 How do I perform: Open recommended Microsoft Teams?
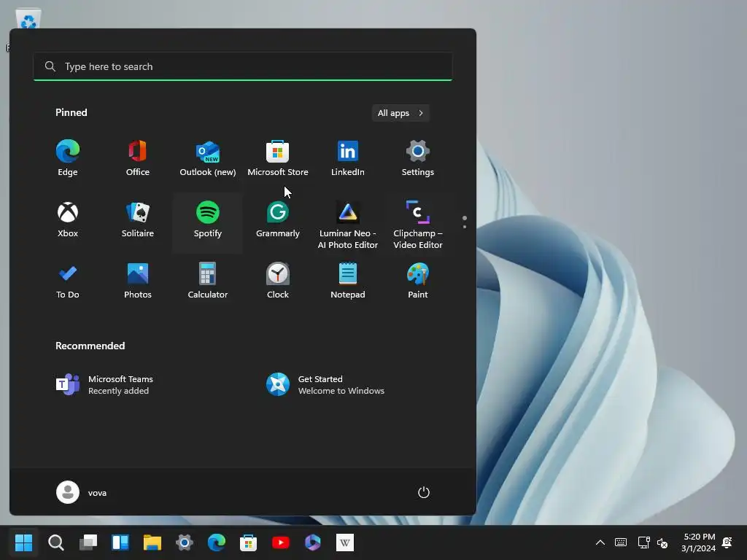pyautogui.click(x=105, y=385)
